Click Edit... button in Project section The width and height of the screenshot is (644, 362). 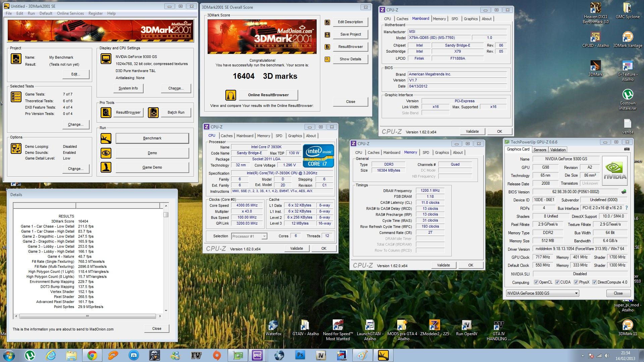click(76, 74)
